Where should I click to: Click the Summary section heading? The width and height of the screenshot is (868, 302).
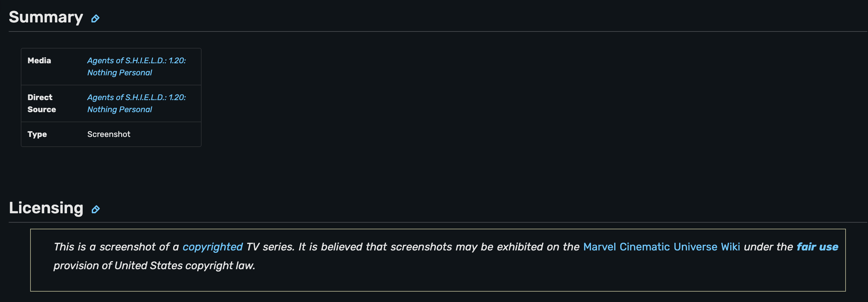click(x=46, y=17)
